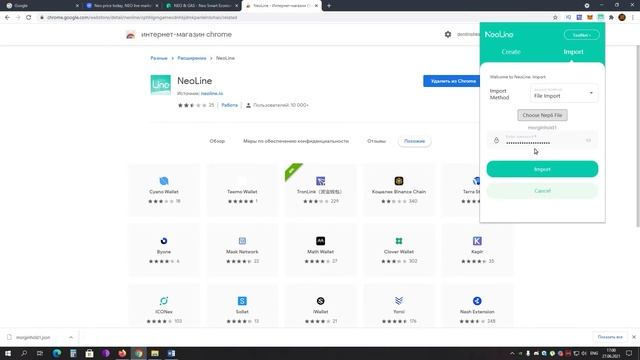Toggle password visibility eye icon
Screen dimensions: 640x360
click(x=588, y=140)
